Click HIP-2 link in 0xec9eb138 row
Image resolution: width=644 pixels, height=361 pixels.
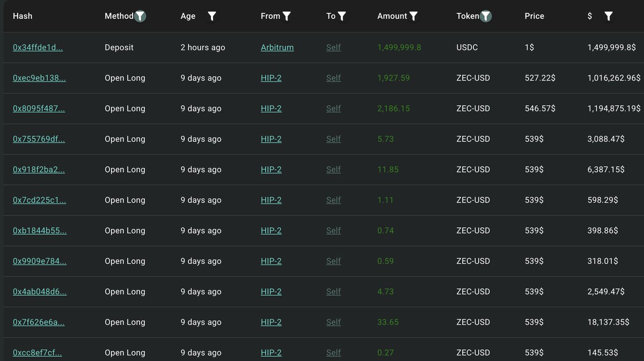click(271, 78)
